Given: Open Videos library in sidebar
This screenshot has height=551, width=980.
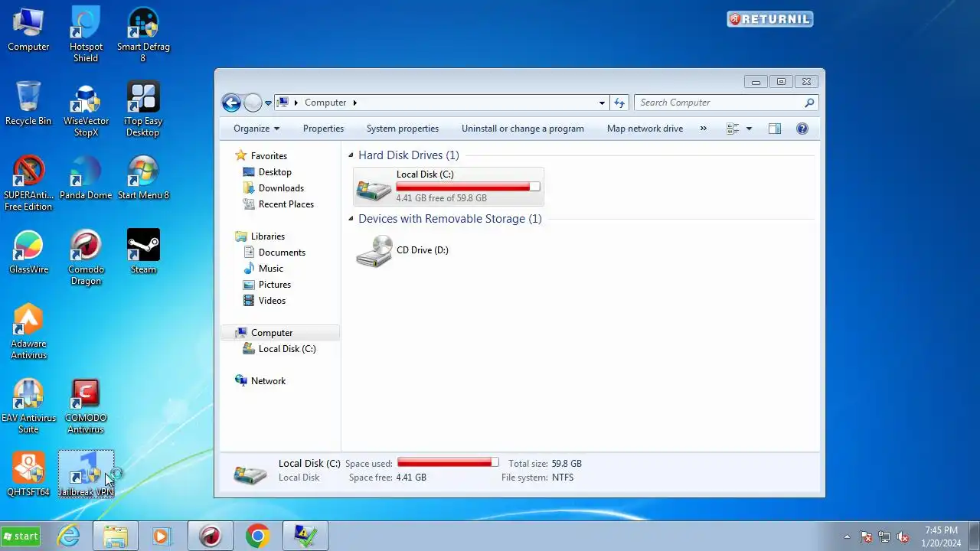Looking at the screenshot, I should pos(272,301).
